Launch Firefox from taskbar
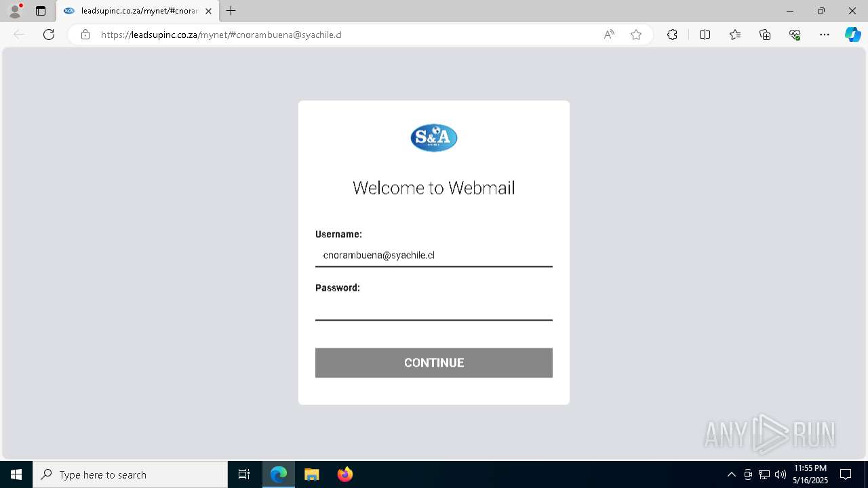 click(x=345, y=474)
